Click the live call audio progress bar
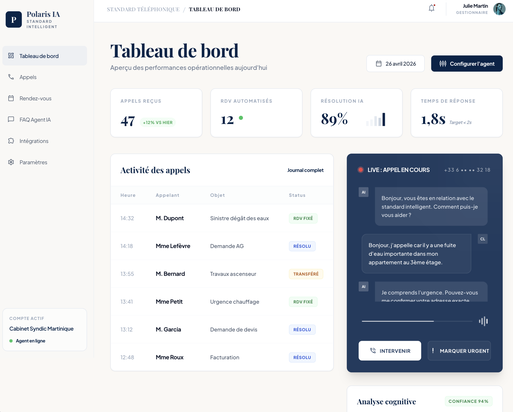 [417, 321]
